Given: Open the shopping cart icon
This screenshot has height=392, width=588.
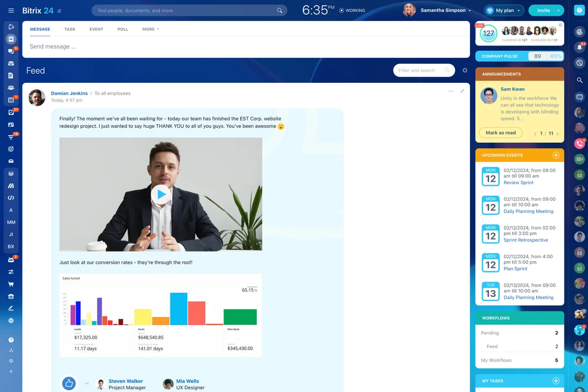Looking at the screenshot, I should (x=11, y=284).
